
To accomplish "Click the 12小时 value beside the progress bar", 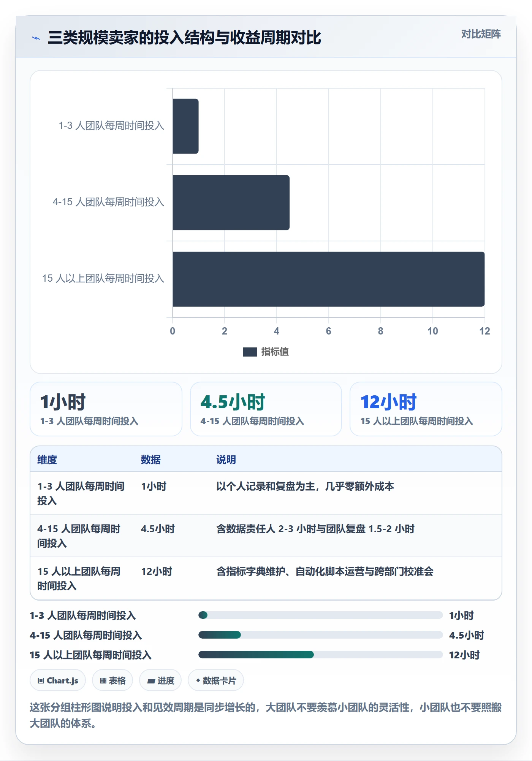I will 464,655.
